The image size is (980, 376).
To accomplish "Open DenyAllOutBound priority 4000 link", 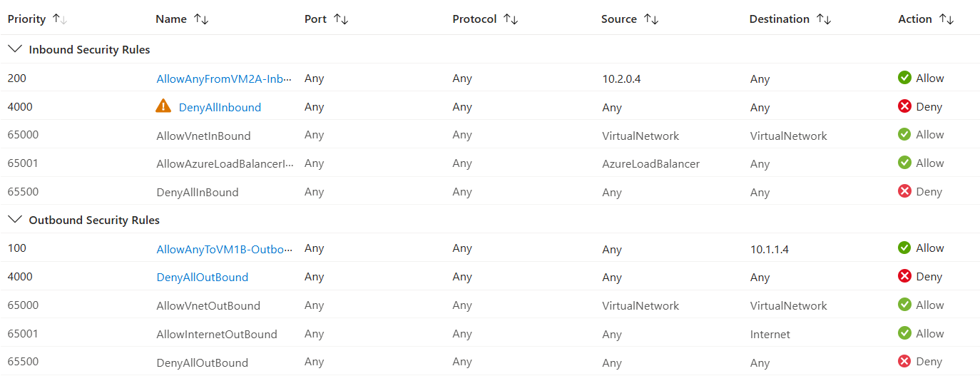I will click(x=203, y=277).
